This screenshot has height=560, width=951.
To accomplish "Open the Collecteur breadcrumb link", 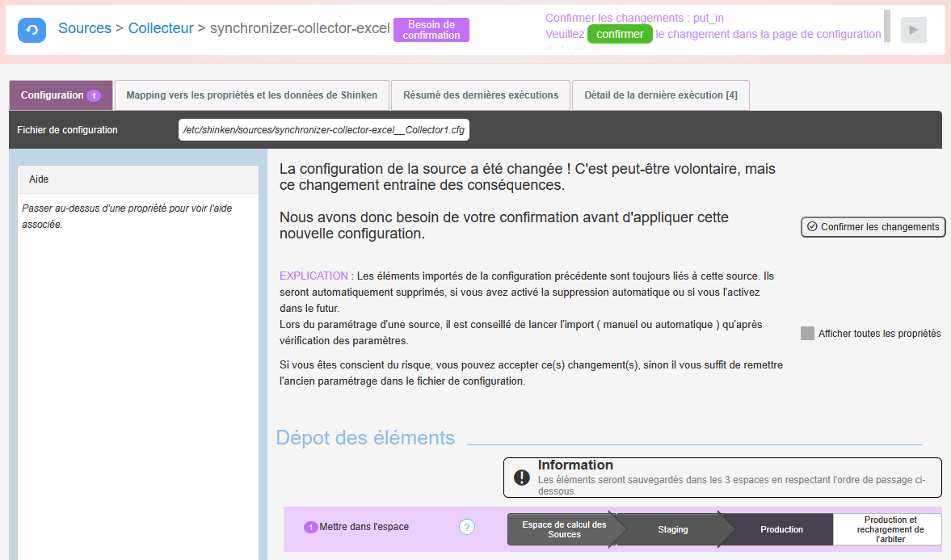I will (161, 28).
